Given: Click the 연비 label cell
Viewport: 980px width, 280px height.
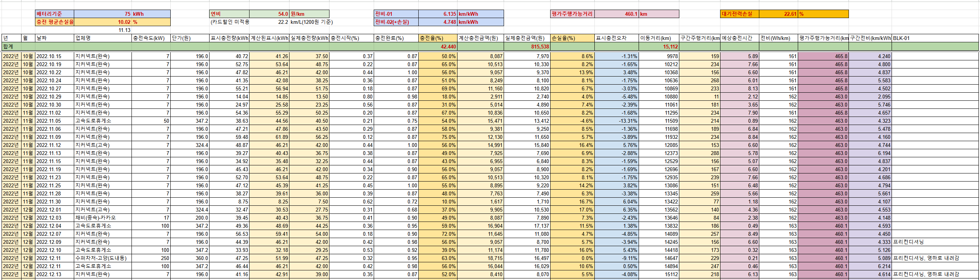Looking at the screenshot, I should coord(229,14).
